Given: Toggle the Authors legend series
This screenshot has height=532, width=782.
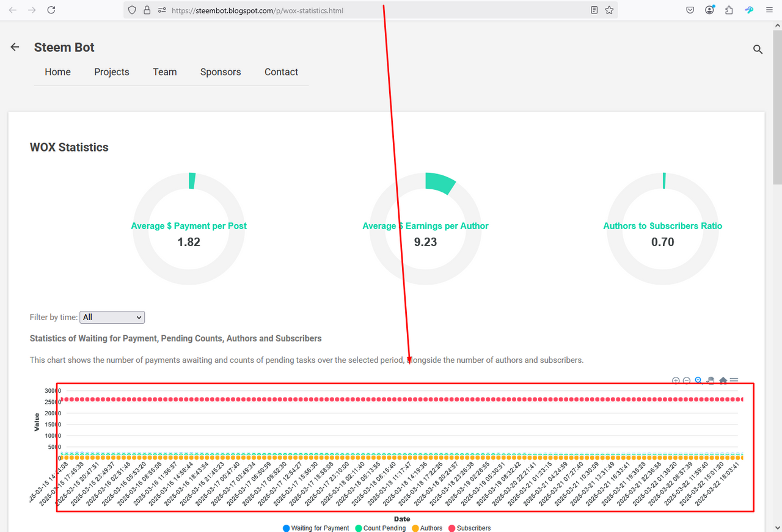Looking at the screenshot, I should pos(426,528).
